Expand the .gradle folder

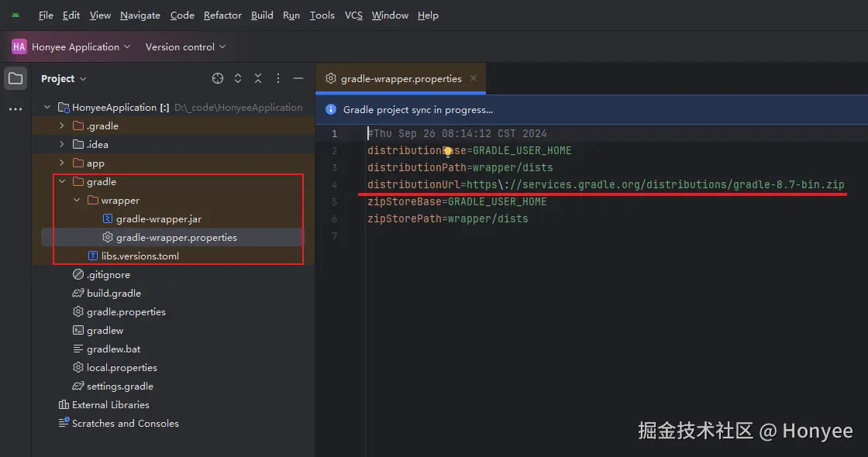pyautogui.click(x=62, y=126)
